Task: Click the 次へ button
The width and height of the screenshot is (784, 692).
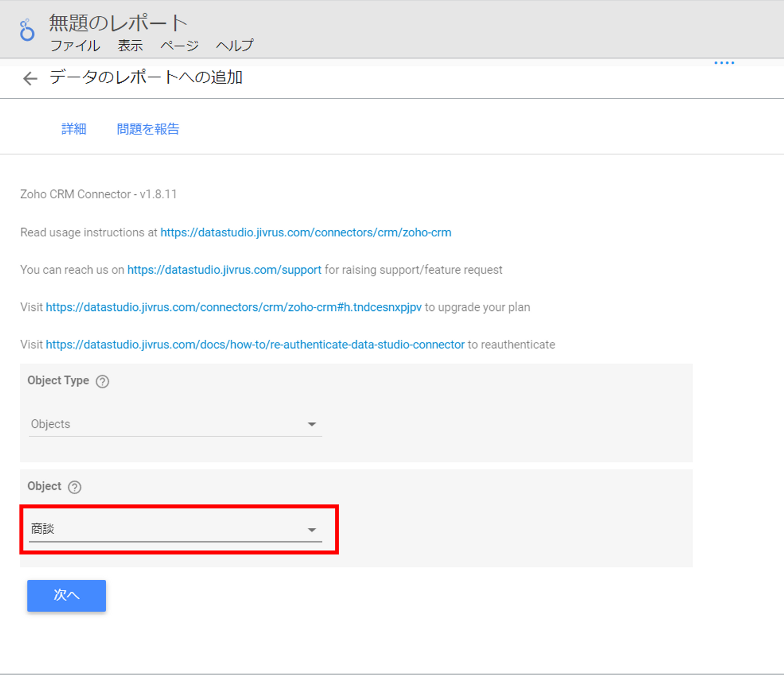Action: 66,596
